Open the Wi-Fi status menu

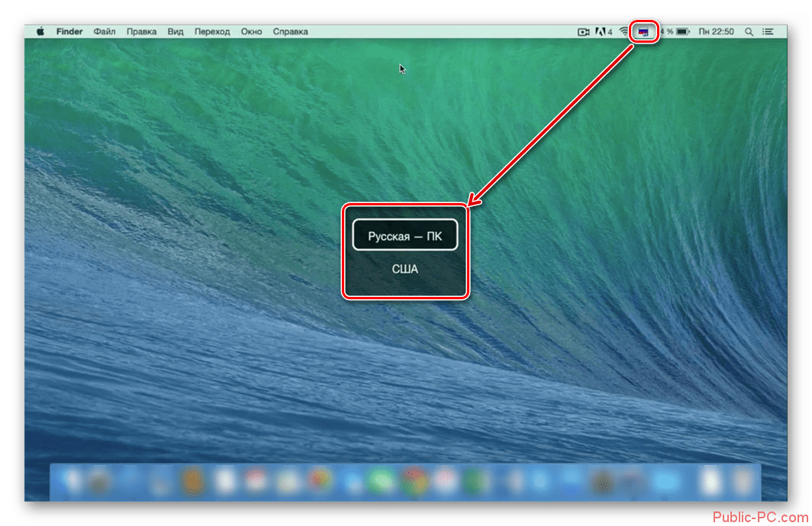pos(623,32)
